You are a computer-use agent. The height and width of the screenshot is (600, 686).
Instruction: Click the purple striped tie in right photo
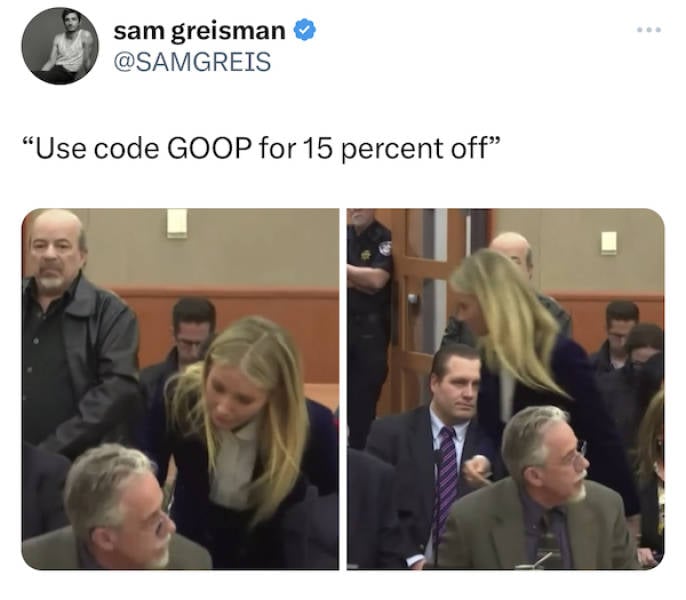(x=446, y=477)
